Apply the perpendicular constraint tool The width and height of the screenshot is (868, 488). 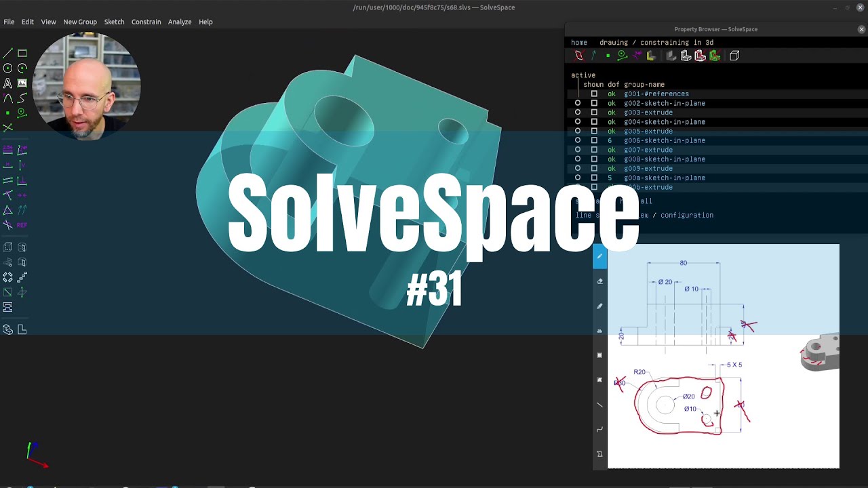pos(22,180)
